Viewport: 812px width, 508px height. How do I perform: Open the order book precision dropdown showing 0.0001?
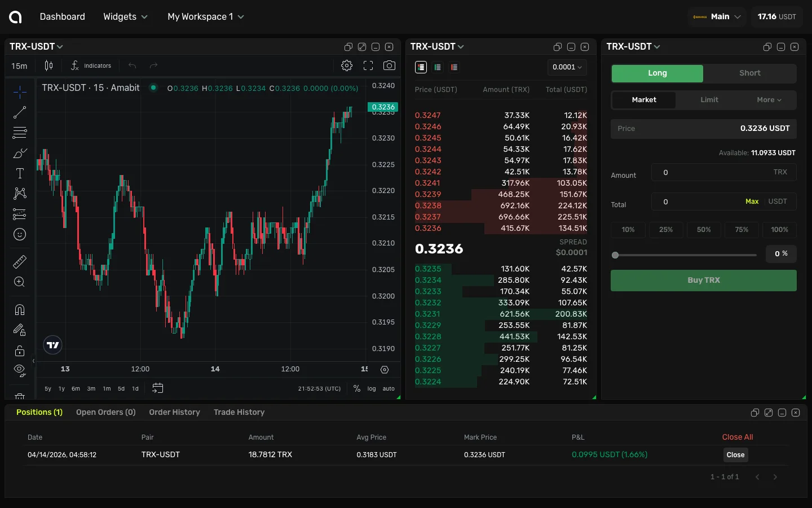click(567, 67)
